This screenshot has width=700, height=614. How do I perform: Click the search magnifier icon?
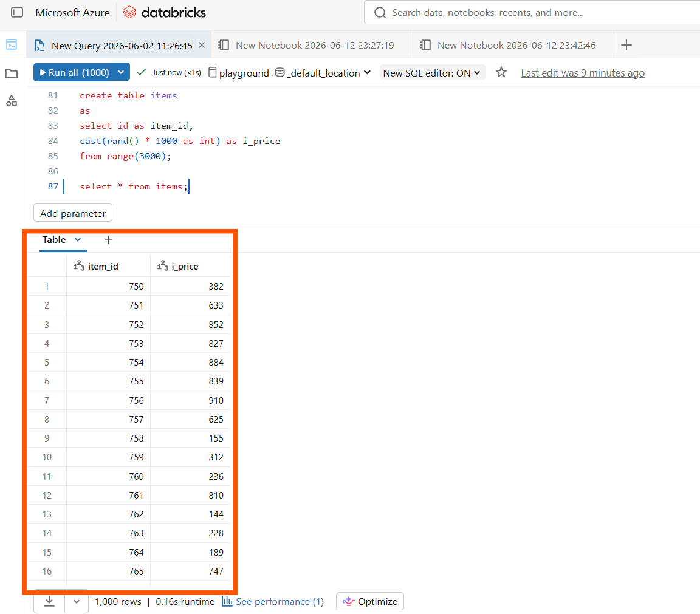pos(380,13)
